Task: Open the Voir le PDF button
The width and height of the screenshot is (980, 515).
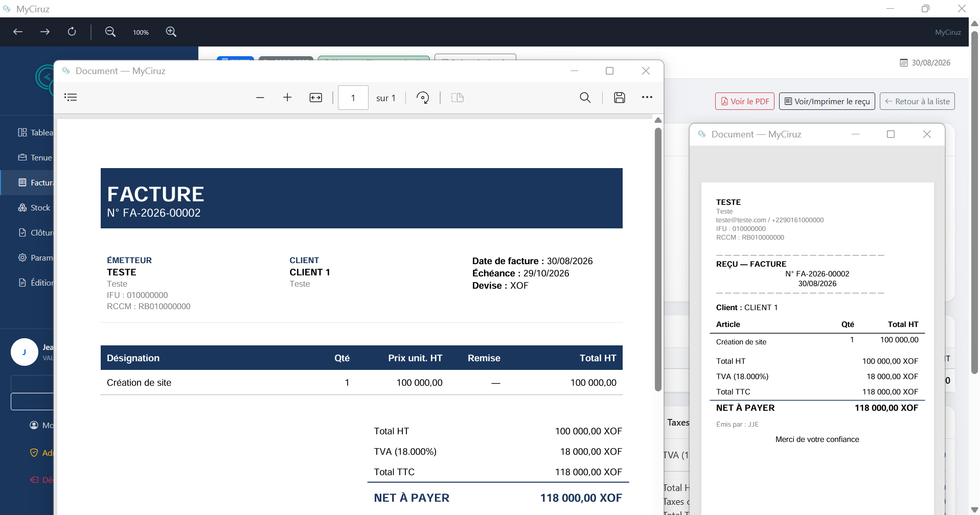Action: 745,101
